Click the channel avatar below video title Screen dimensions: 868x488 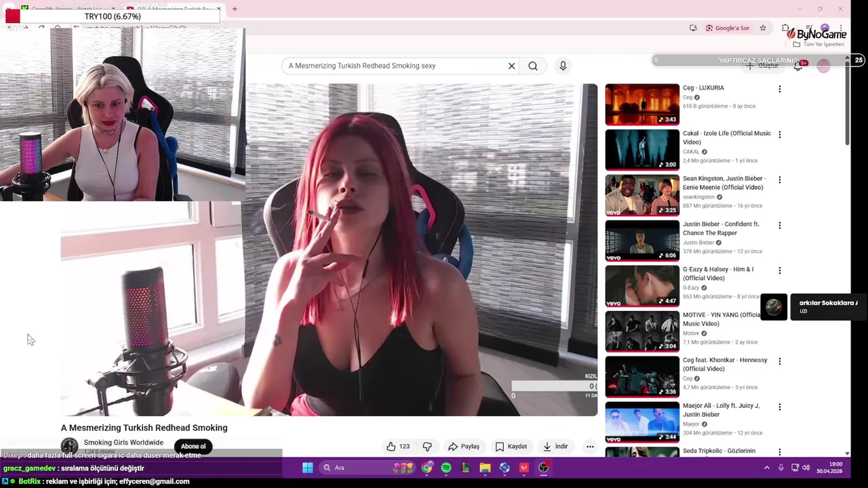point(69,446)
